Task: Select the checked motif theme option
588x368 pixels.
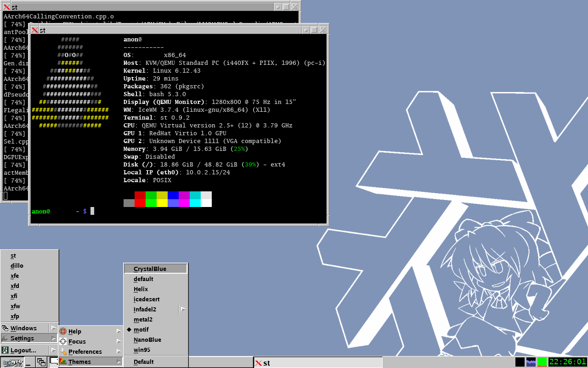Action: pyautogui.click(x=156, y=329)
